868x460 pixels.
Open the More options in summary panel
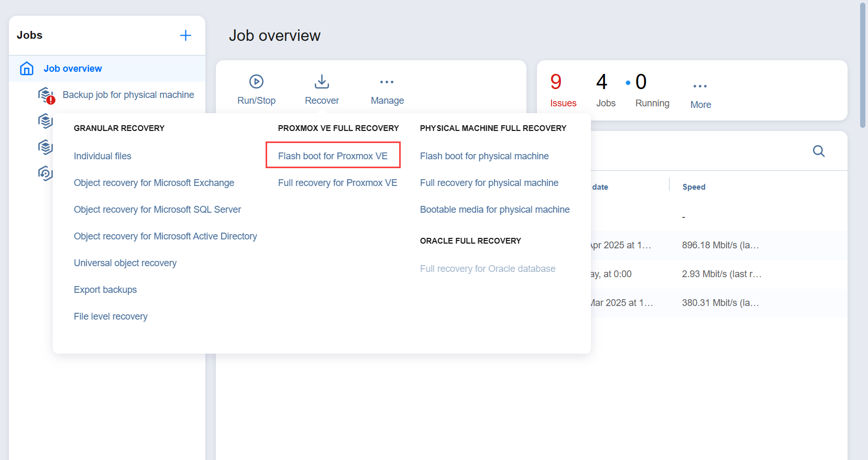(x=700, y=86)
